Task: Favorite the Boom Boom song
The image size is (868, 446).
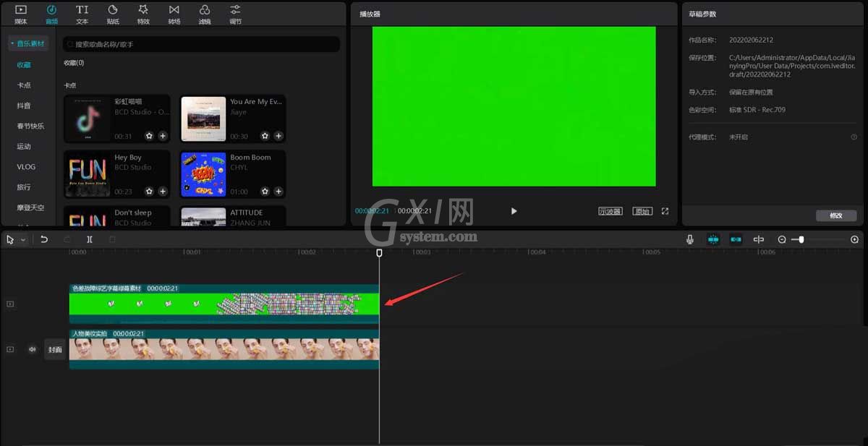Action: 265,192
